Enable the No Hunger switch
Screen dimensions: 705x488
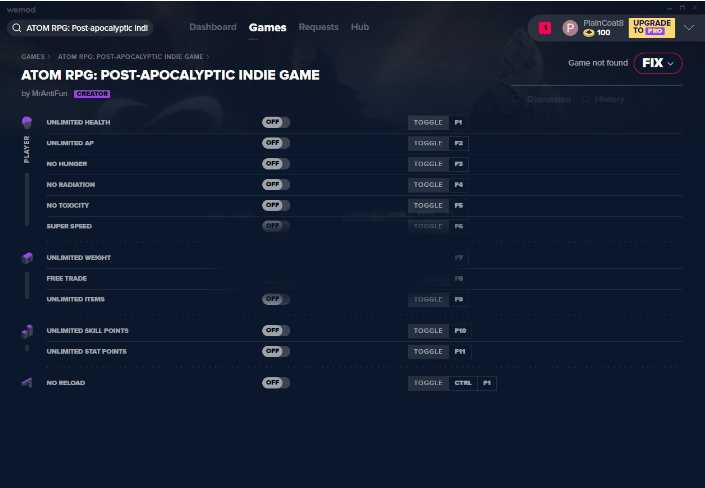tap(276, 164)
